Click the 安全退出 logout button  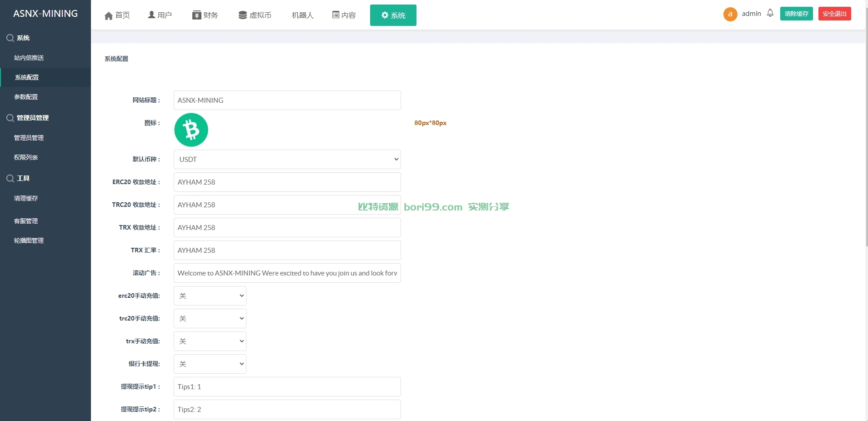click(835, 14)
